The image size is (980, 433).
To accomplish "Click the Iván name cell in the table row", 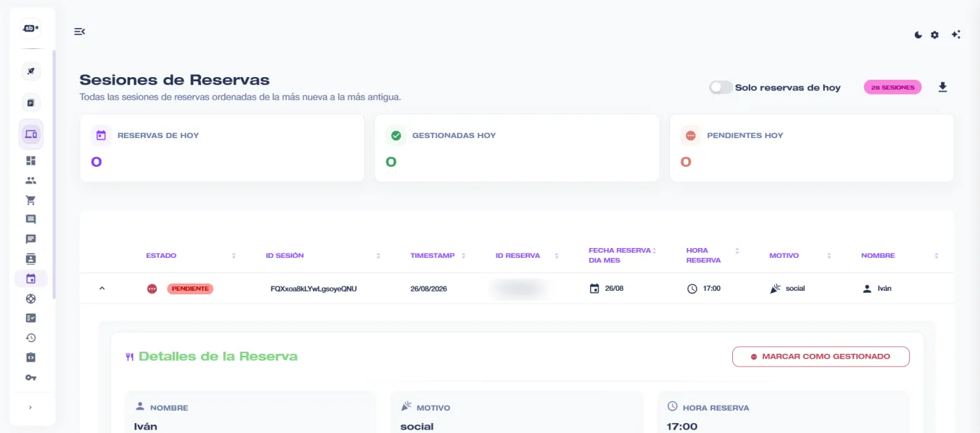I will (877, 289).
